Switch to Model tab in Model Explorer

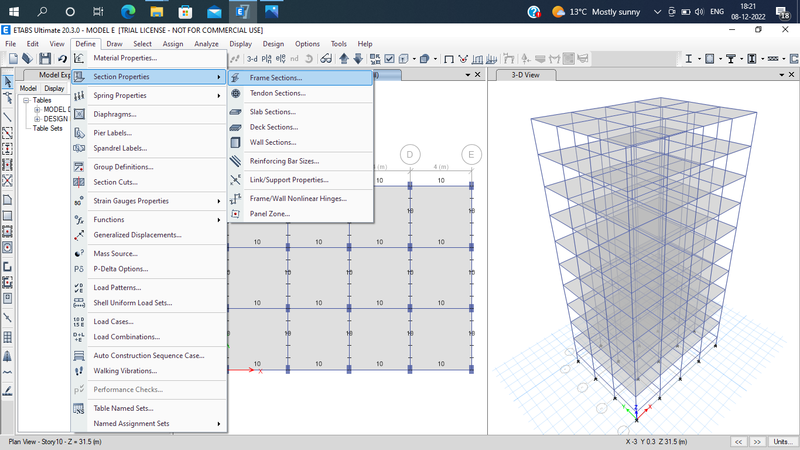tap(28, 88)
